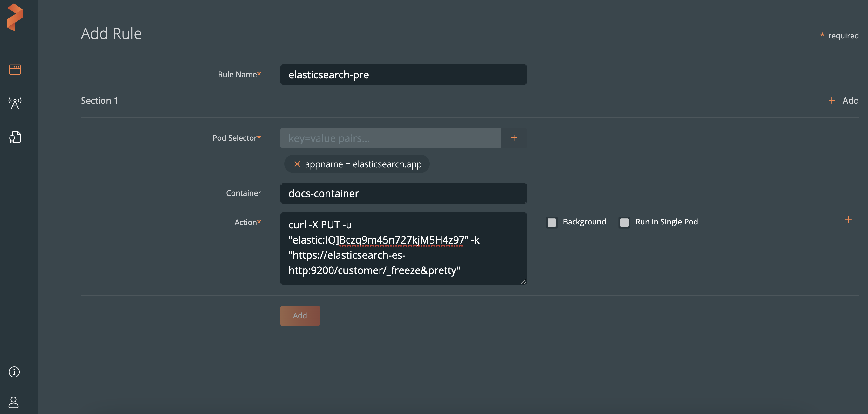This screenshot has height=414, width=868.
Task: Click the plus icon to add another action
Action: [x=848, y=220]
